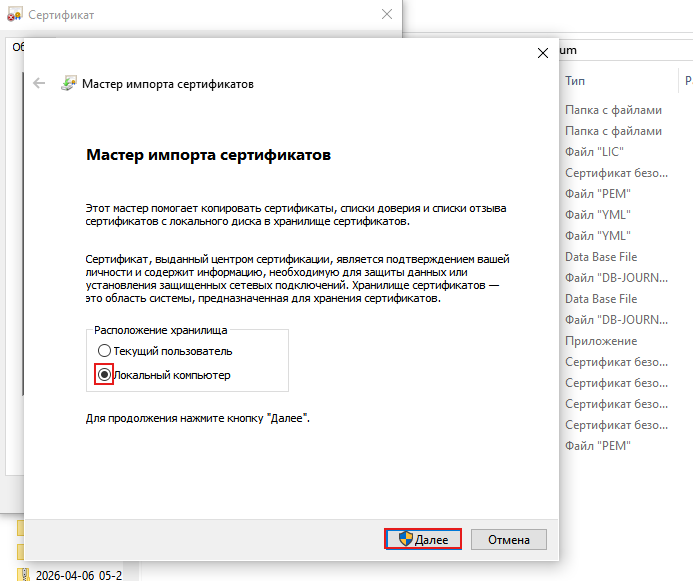Viewport: 693px width, 581px height.
Task: Sort by "Тип" column in Explorer
Action: tap(575, 81)
